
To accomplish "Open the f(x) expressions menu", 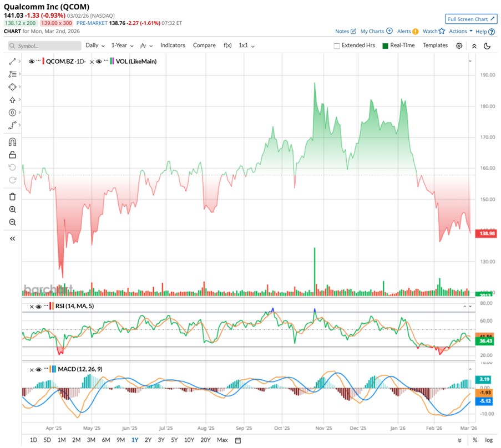I will [x=227, y=45].
